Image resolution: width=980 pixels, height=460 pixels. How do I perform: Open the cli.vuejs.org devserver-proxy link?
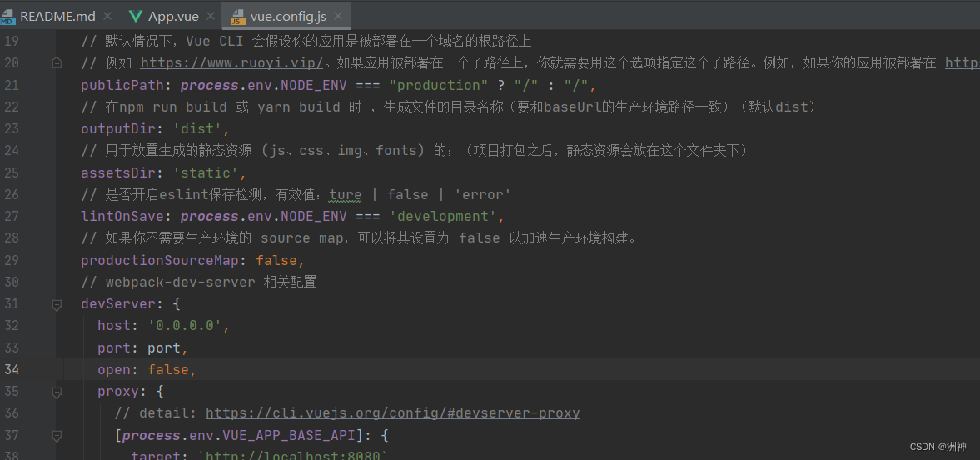pyautogui.click(x=392, y=413)
